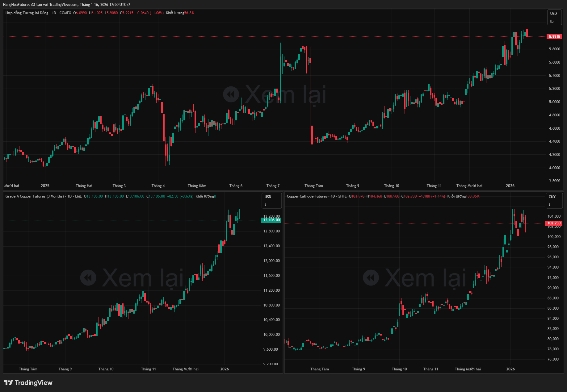The height and width of the screenshot is (392, 567).
Task: Click the Khối lượng 56.8K volume label
Action: pyautogui.click(x=180, y=13)
